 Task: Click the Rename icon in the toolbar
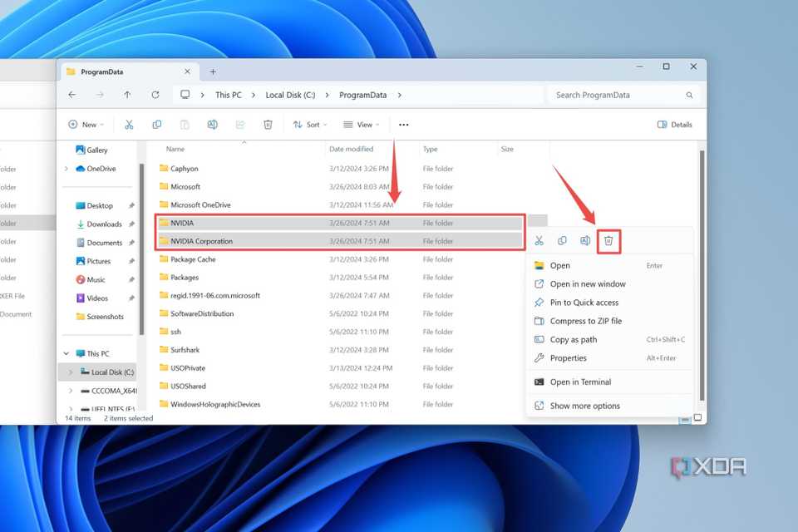(212, 125)
